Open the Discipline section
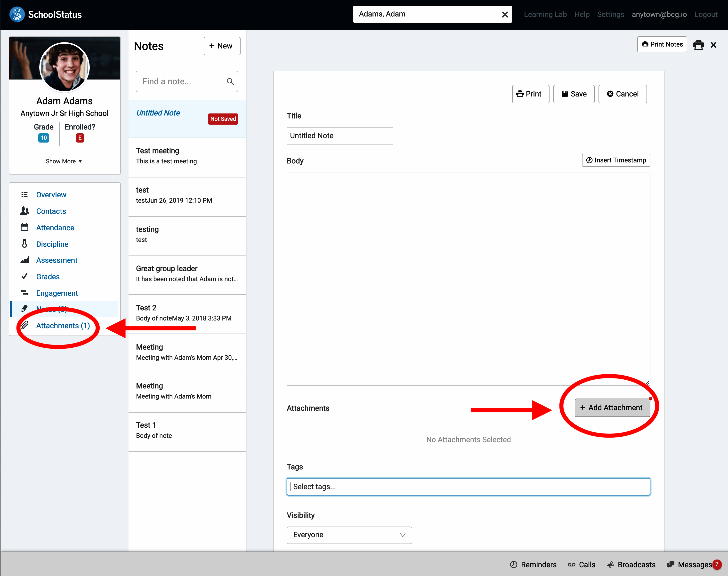Image resolution: width=728 pixels, height=576 pixels. (52, 244)
